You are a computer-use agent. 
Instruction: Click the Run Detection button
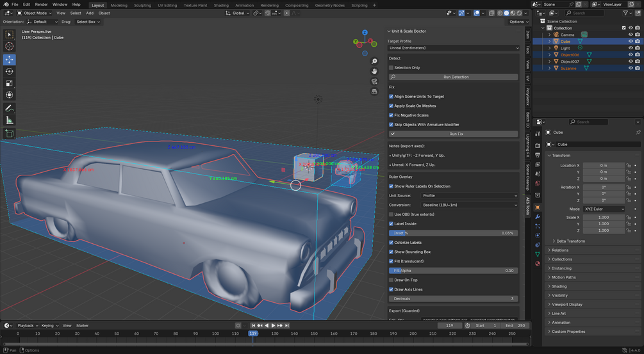pos(456,77)
